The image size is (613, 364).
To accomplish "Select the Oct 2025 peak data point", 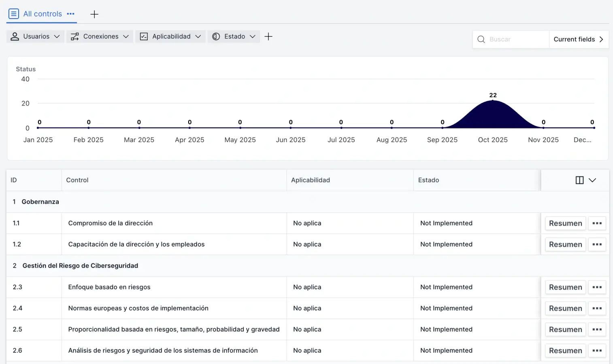I will (493, 100).
